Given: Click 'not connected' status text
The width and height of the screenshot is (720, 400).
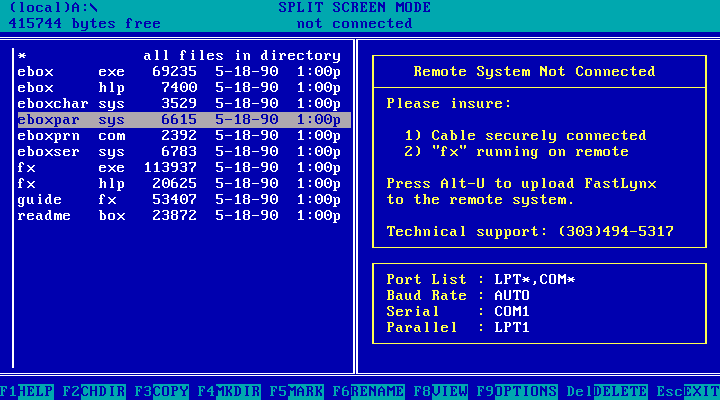Looking at the screenshot, I should [x=355, y=24].
